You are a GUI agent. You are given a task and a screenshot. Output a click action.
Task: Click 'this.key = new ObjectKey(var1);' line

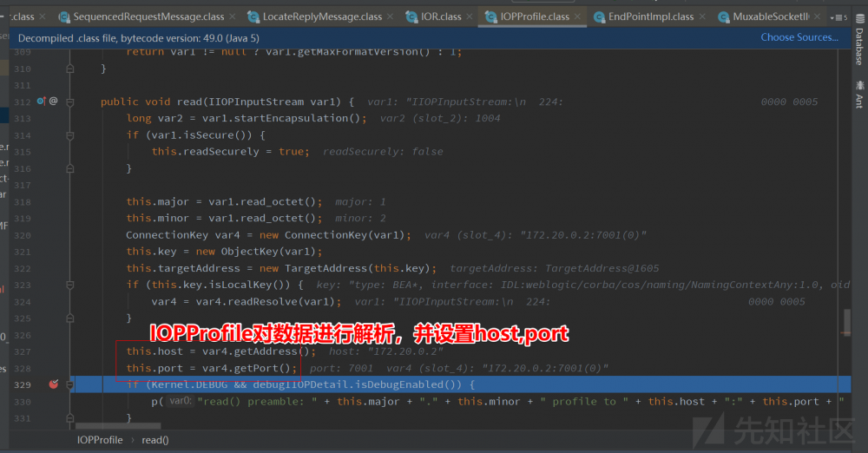click(224, 252)
